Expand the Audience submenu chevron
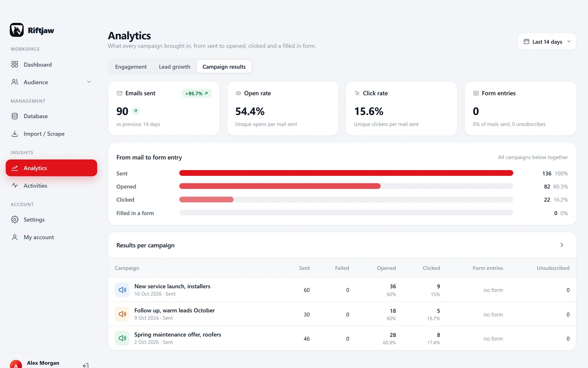This screenshot has height=368, width=588. [89, 82]
